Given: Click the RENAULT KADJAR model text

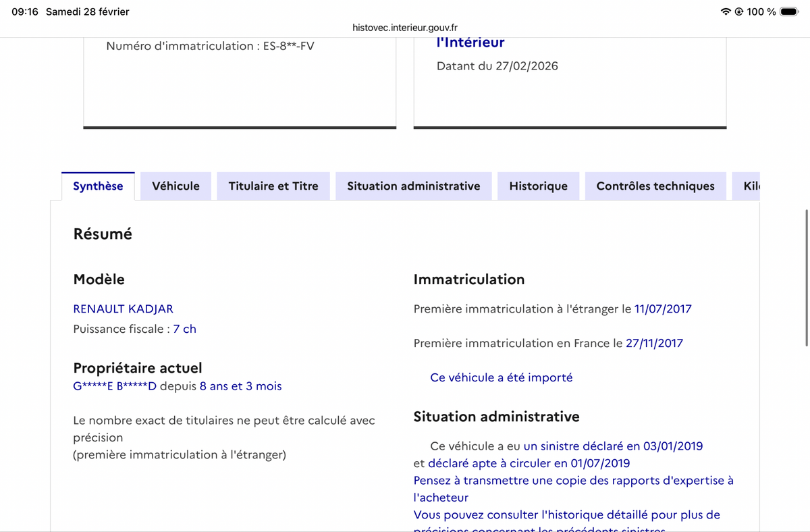Looking at the screenshot, I should (123, 309).
